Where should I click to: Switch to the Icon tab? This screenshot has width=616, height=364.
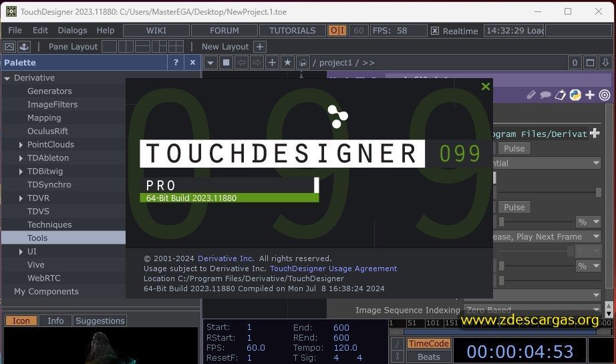21,321
